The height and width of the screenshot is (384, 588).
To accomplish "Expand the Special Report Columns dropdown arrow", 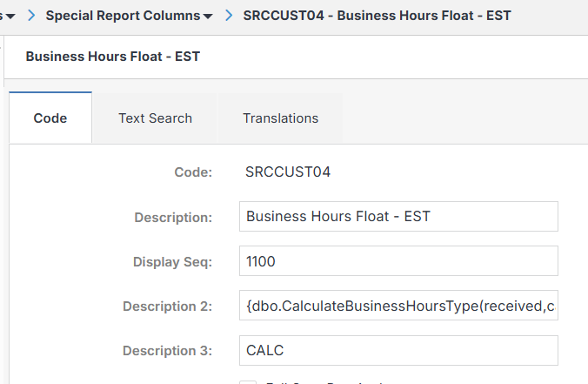I will [x=207, y=17].
